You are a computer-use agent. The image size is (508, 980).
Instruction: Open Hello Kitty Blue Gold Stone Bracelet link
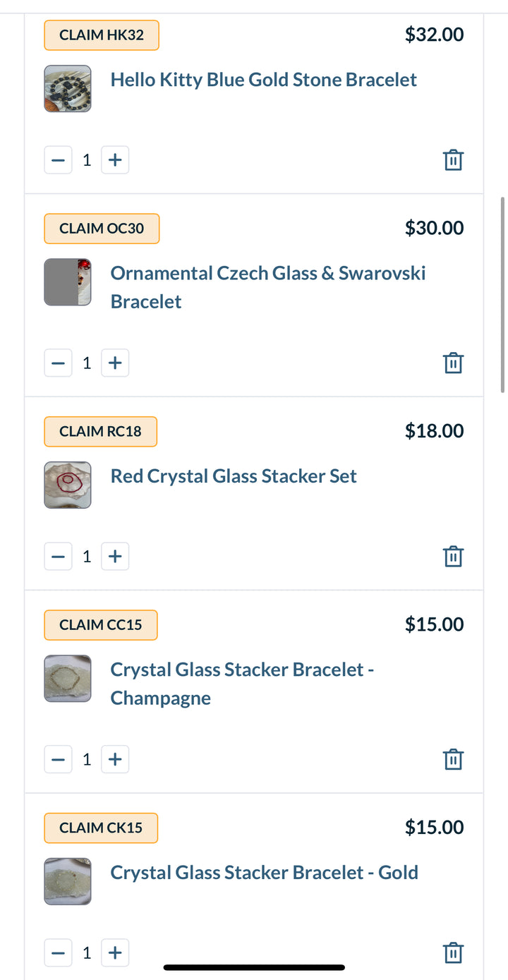pos(263,80)
